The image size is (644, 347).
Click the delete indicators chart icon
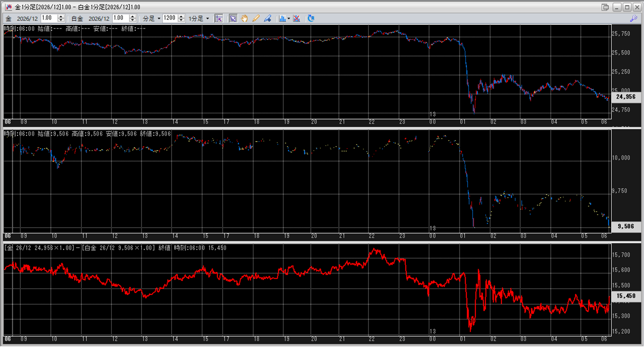(297, 19)
